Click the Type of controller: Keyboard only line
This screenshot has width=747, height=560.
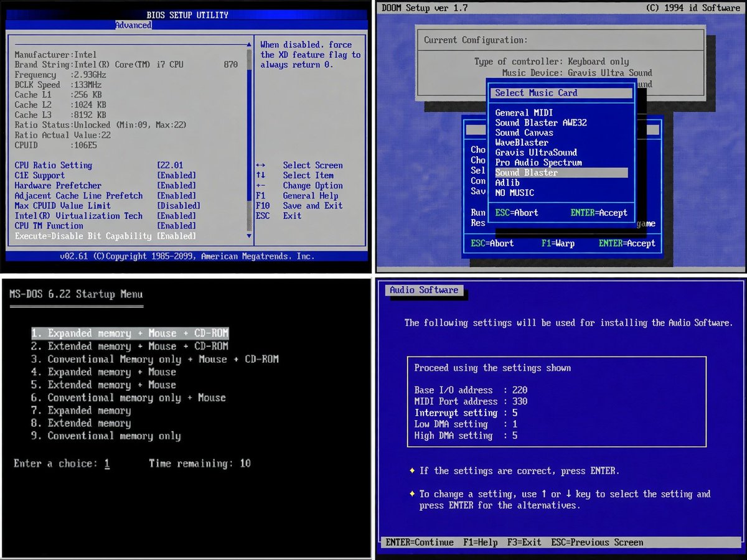pos(552,62)
